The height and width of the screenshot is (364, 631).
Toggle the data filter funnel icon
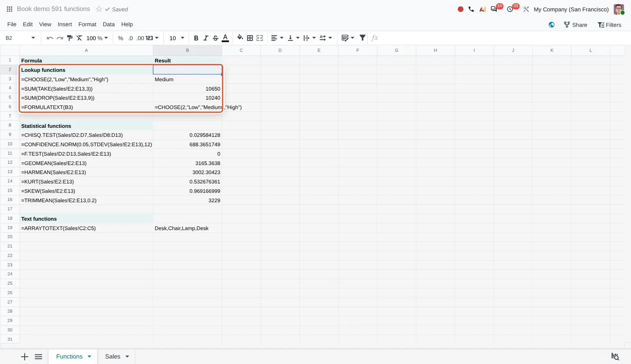tap(362, 38)
